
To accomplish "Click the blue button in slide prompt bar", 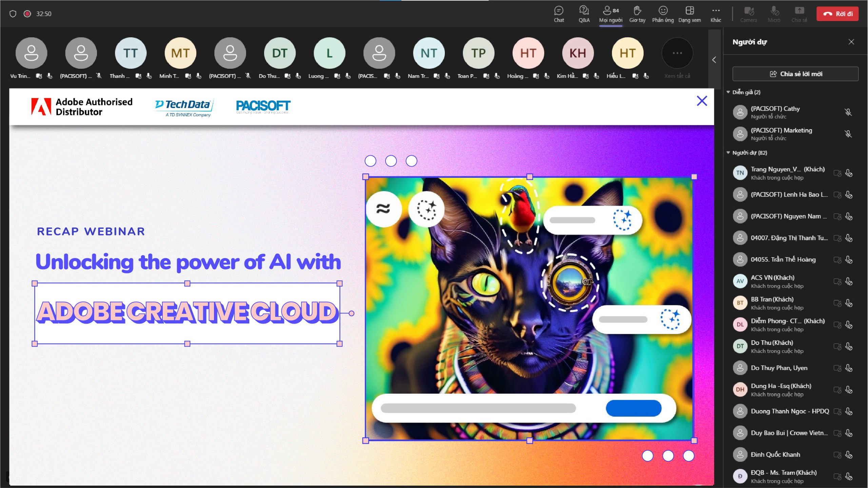I will point(633,408).
